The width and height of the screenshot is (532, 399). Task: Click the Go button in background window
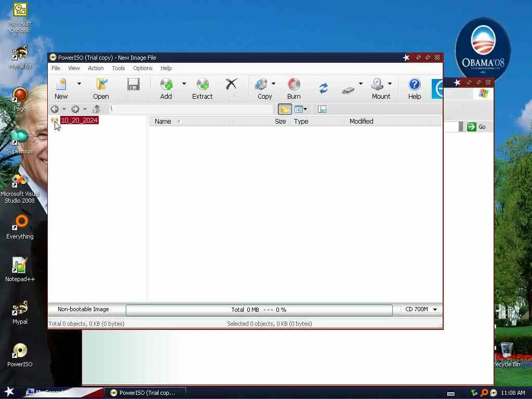click(x=476, y=127)
